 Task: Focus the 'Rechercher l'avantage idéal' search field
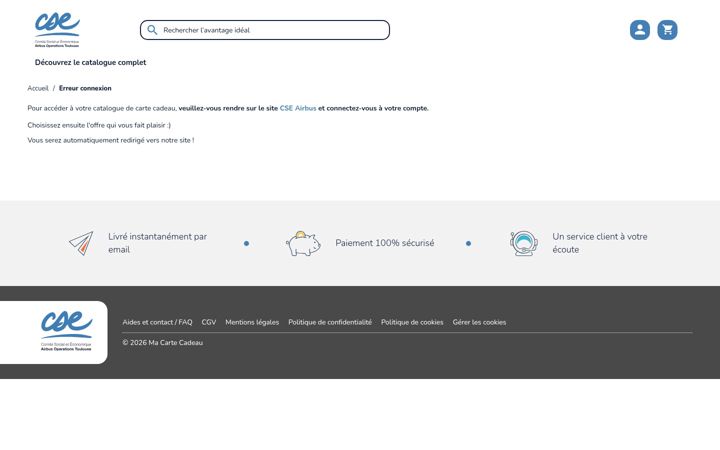(x=265, y=30)
